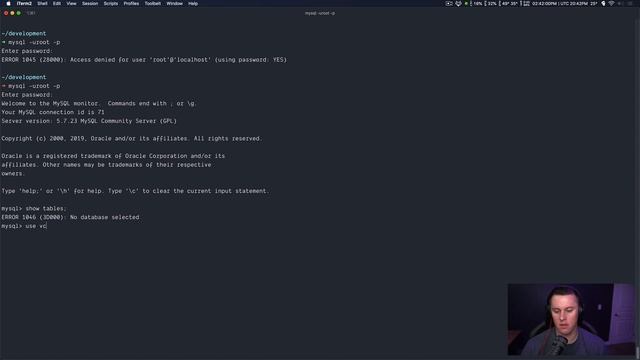This screenshot has height=360, width=640.
Task: Click the 'Welcome to the MySQL monitor' line
Action: [x=99, y=103]
